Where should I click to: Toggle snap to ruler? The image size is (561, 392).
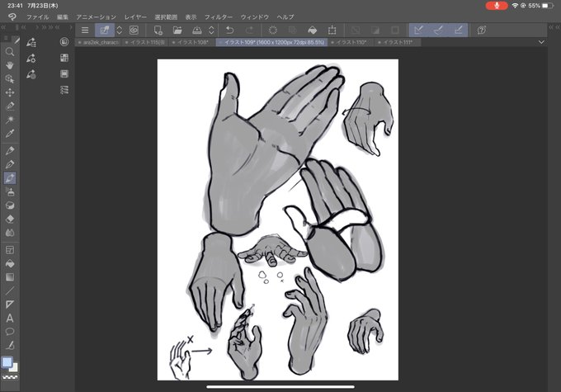click(x=418, y=31)
